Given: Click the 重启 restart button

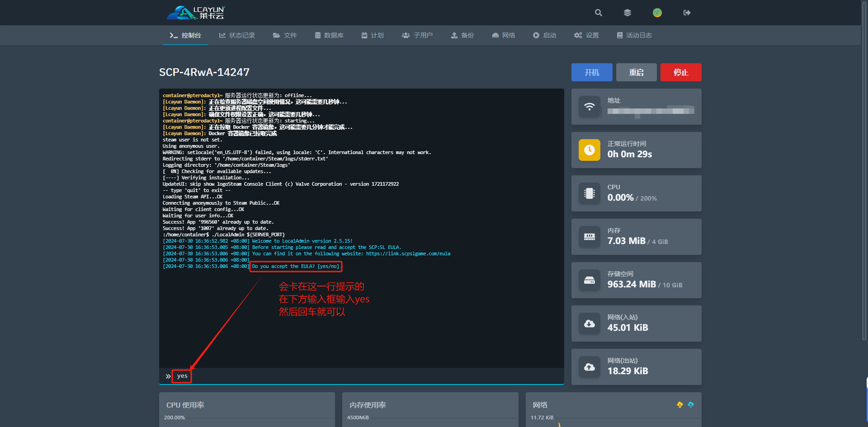Looking at the screenshot, I should point(637,72).
